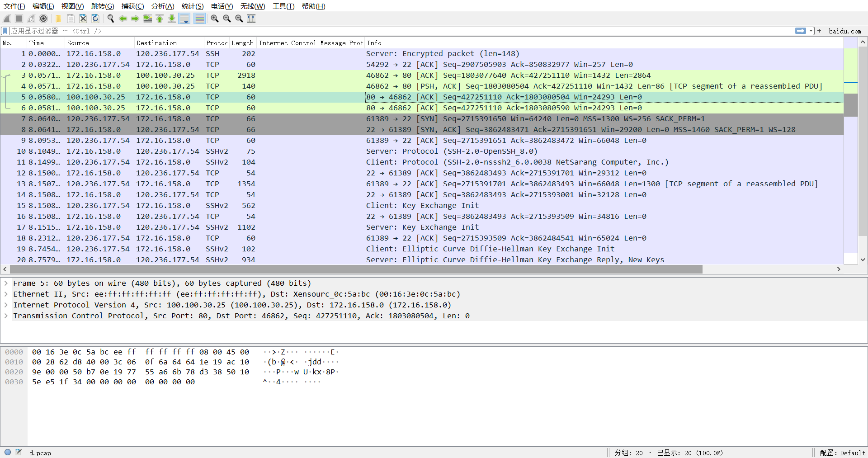868x458 pixels.
Task: Open the 帮助(H) menu
Action: tap(314, 6)
